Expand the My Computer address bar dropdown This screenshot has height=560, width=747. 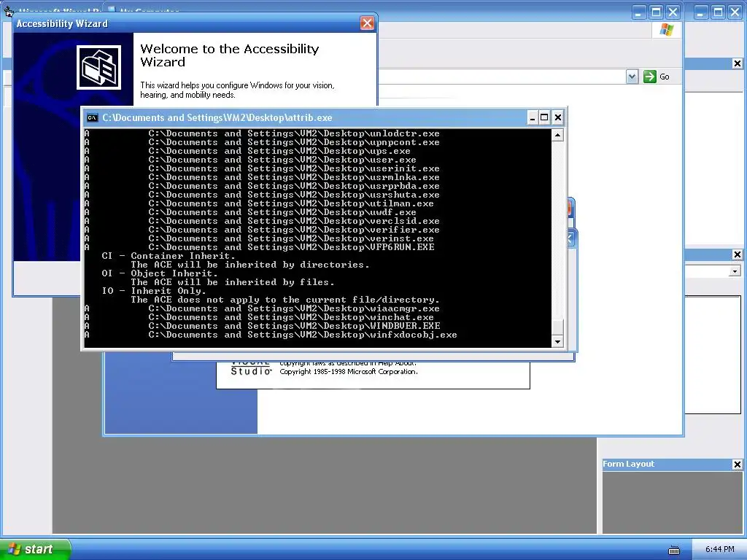tap(632, 77)
